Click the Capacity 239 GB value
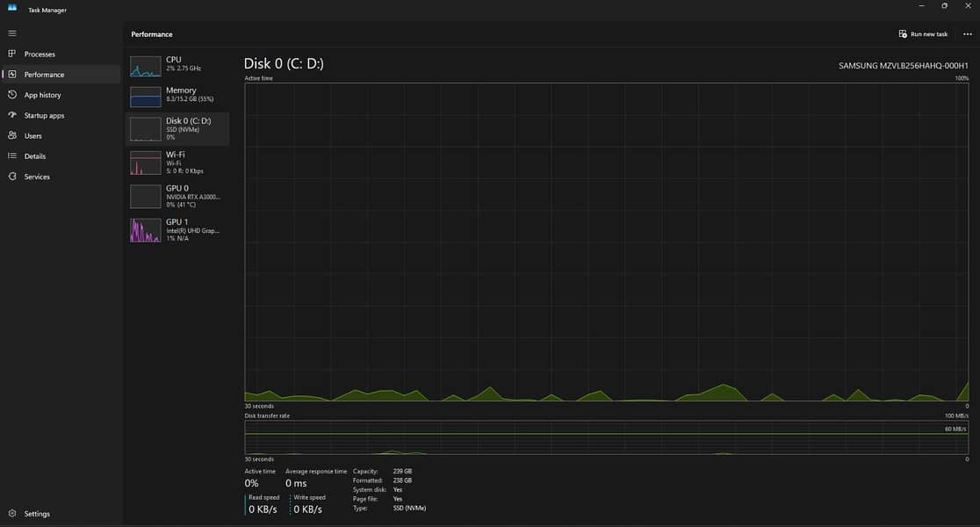Viewport: 980px width, 527px height. (402, 472)
